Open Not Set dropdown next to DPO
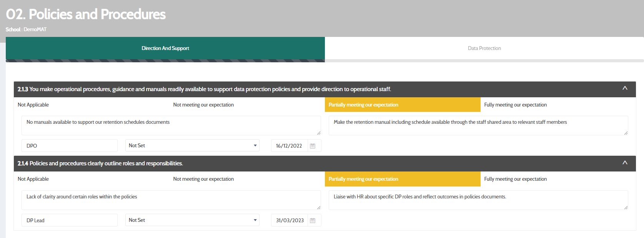 (x=192, y=146)
